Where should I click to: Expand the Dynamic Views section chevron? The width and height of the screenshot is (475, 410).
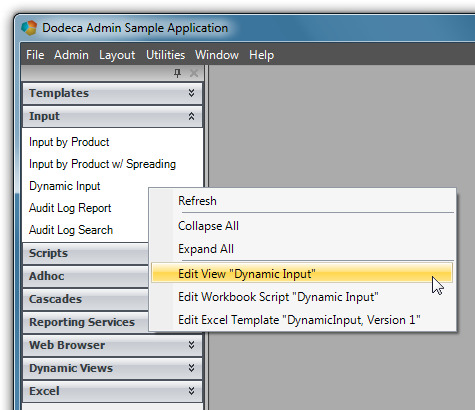tap(191, 368)
